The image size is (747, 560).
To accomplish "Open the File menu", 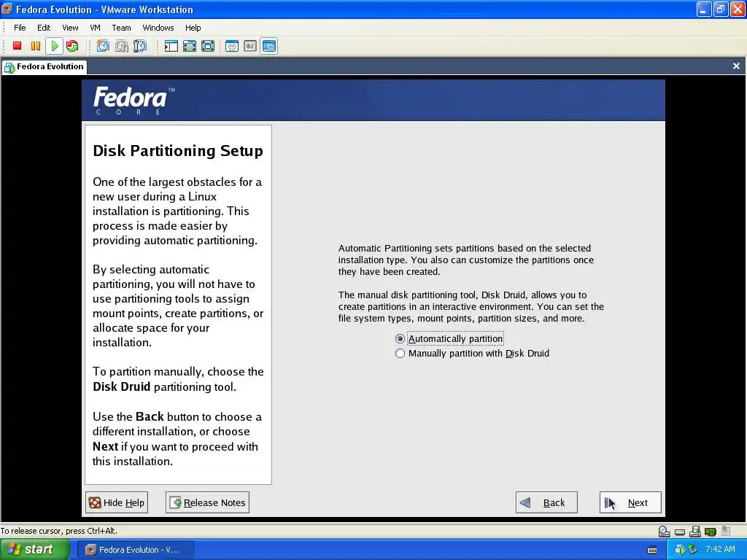I will click(20, 28).
